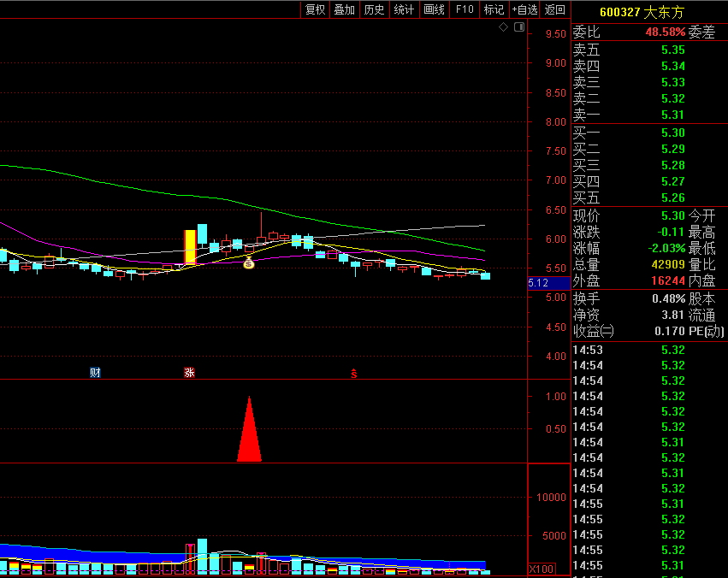The image size is (728, 578).
Task: Click the 涨 limit-up event marker
Action: point(189,373)
